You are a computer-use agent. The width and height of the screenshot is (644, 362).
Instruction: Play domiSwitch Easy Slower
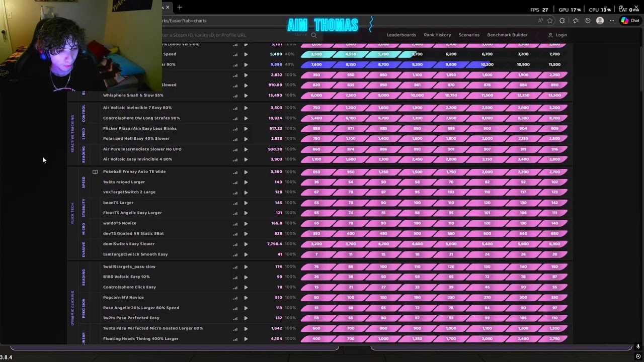click(x=246, y=244)
